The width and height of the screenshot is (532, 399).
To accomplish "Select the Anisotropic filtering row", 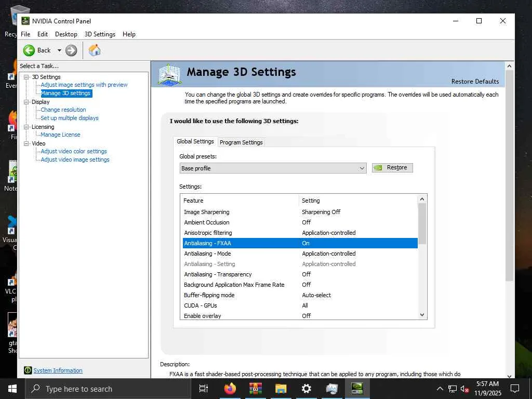I will point(300,233).
